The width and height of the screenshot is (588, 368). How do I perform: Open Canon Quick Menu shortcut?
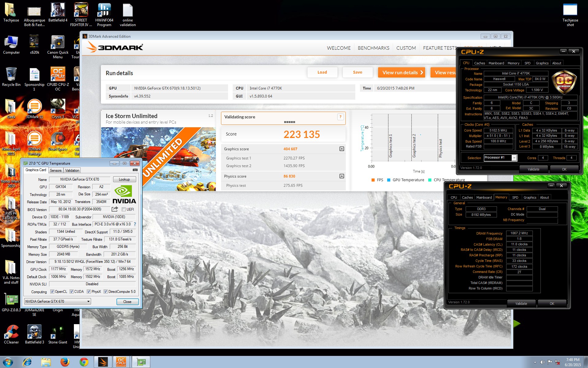pyautogui.click(x=58, y=47)
